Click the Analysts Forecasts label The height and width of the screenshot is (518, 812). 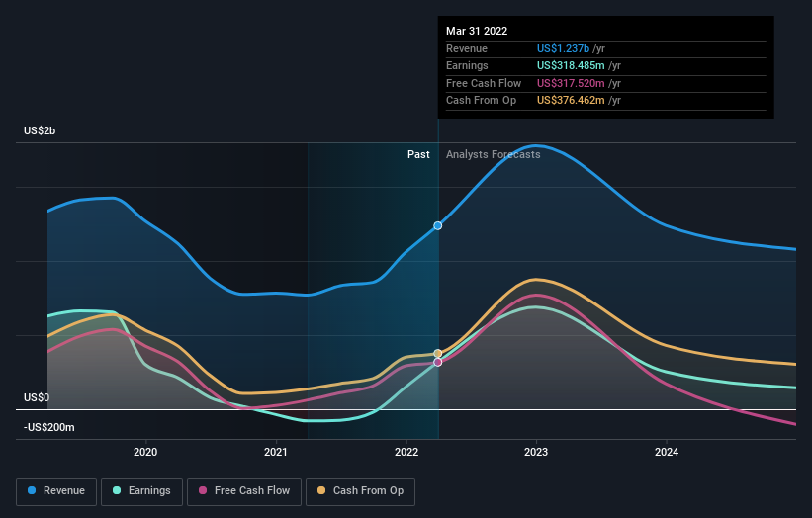(x=493, y=154)
